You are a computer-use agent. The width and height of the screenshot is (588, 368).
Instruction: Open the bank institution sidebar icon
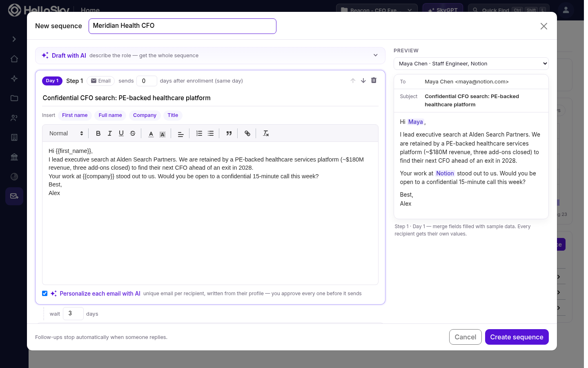click(14, 157)
